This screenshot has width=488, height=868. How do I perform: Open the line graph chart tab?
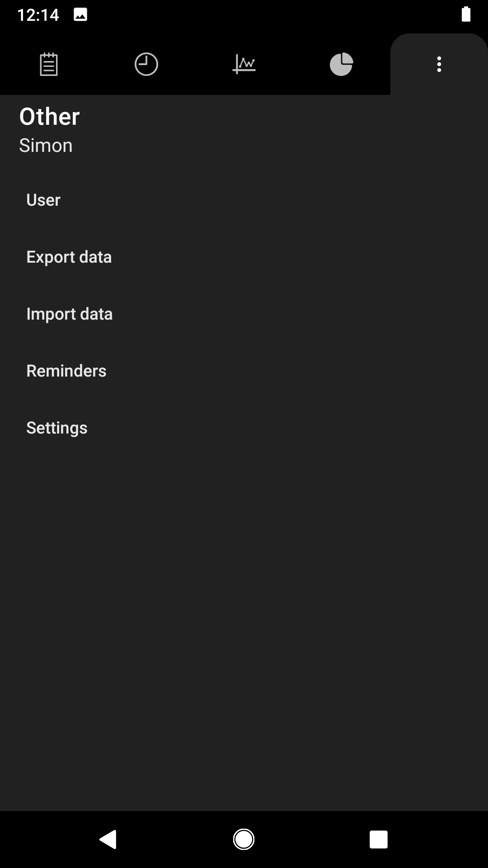click(x=244, y=64)
